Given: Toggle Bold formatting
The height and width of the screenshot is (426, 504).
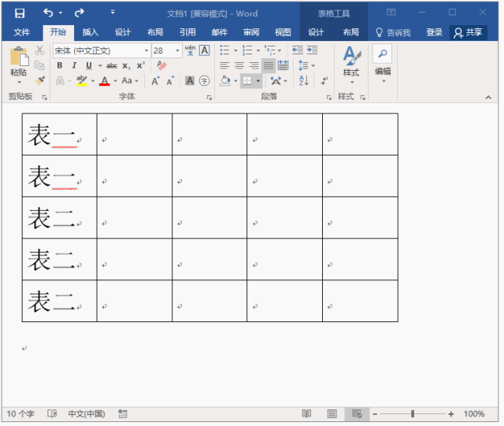Looking at the screenshot, I should click(61, 65).
